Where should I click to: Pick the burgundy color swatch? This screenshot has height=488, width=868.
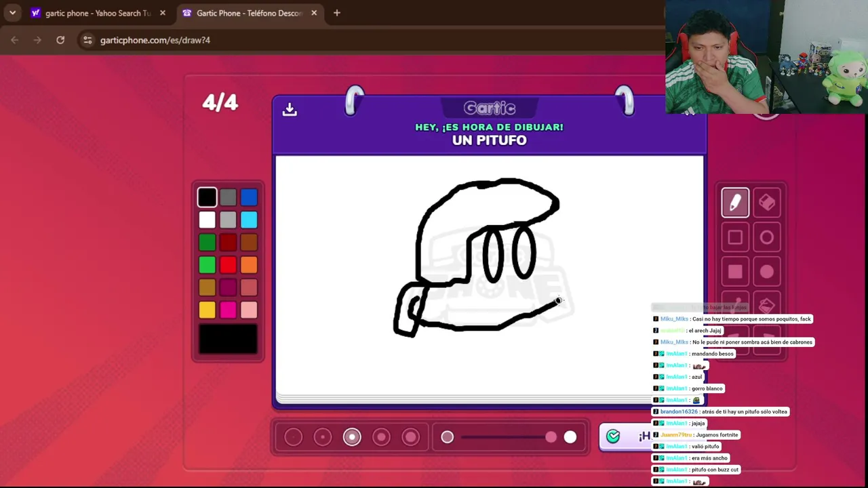[x=228, y=287]
